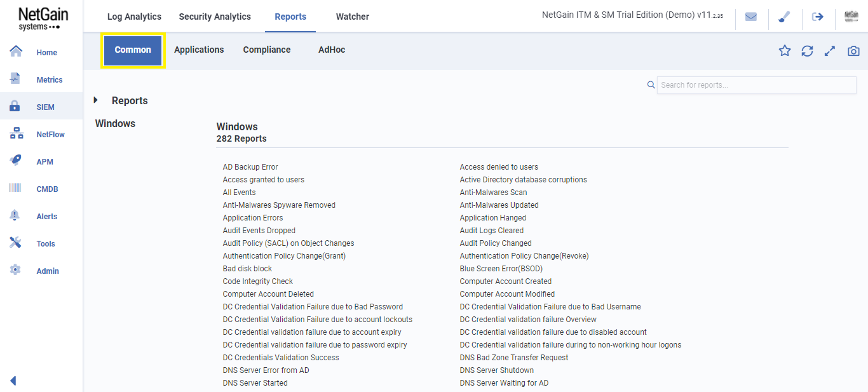Open Anti-Malwares Scan report
Screen dimensions: 868x392
(494, 193)
